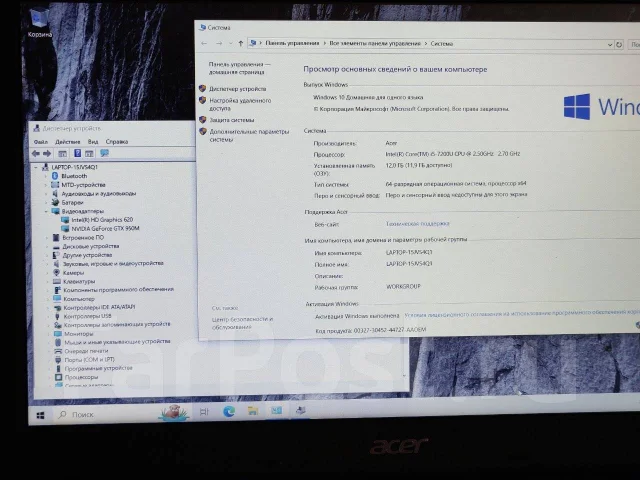Open Дополнительные параметры системы link

coord(249,136)
